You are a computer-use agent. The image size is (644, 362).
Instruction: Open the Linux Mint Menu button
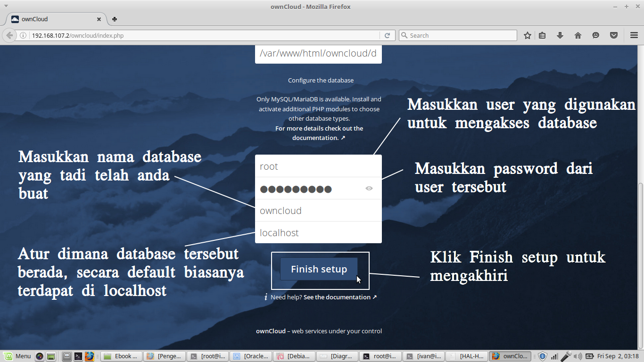pyautogui.click(x=17, y=356)
